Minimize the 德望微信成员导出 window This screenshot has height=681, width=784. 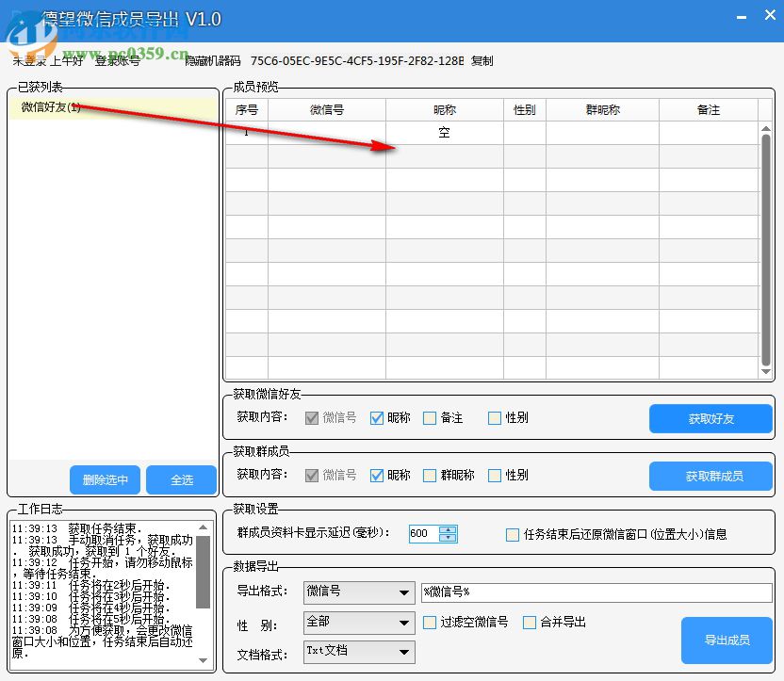click(x=742, y=18)
